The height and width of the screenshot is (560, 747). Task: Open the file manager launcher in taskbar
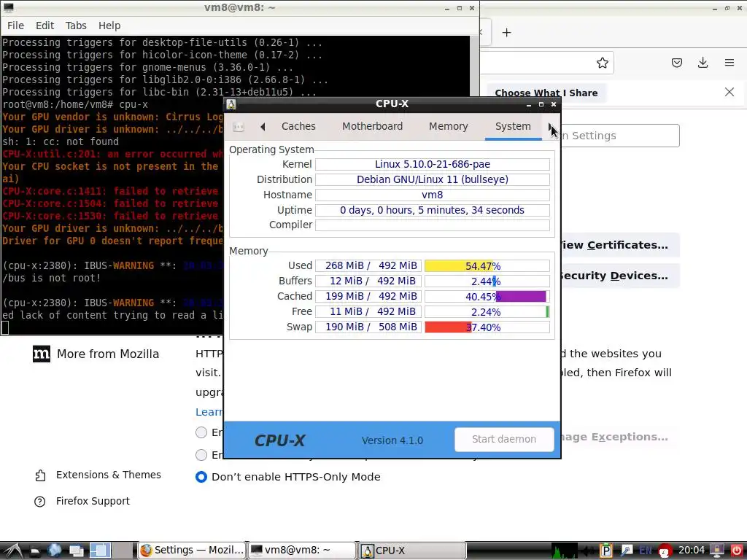35,551
